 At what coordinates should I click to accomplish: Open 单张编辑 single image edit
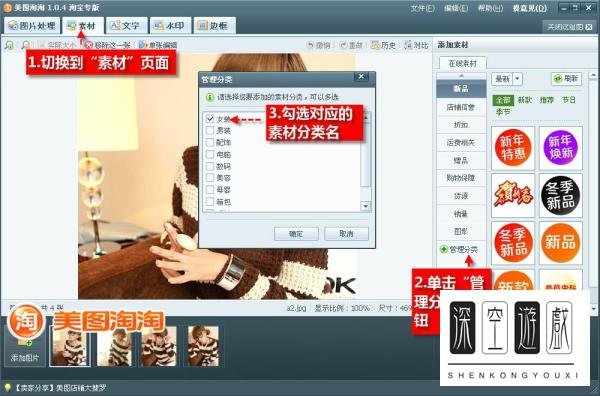click(x=158, y=45)
